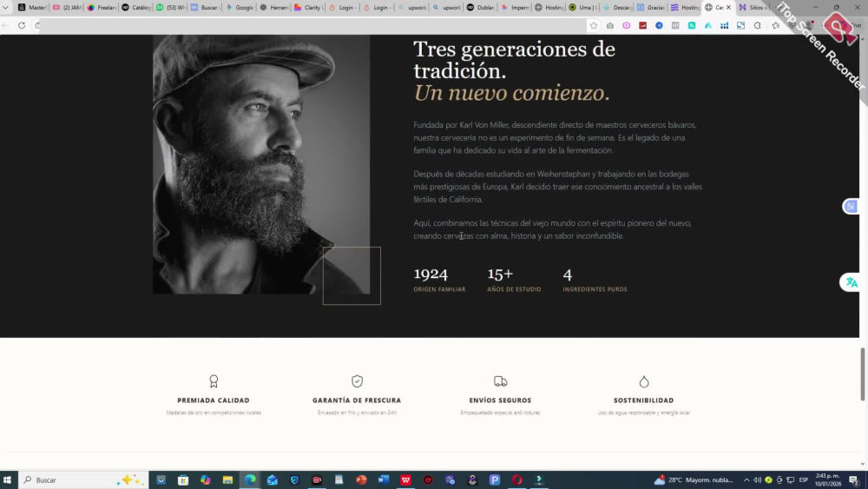Click the 'GARANTÍA DE FRESCURA' label
This screenshot has height=489, width=868.
[357, 400]
